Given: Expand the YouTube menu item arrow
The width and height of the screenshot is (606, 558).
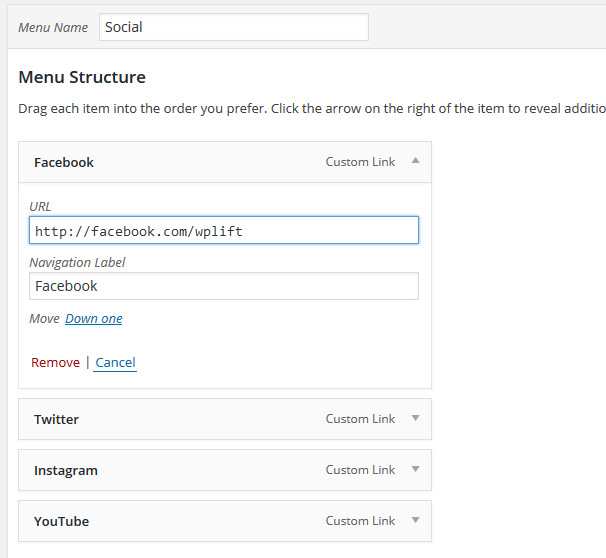Looking at the screenshot, I should [x=415, y=520].
